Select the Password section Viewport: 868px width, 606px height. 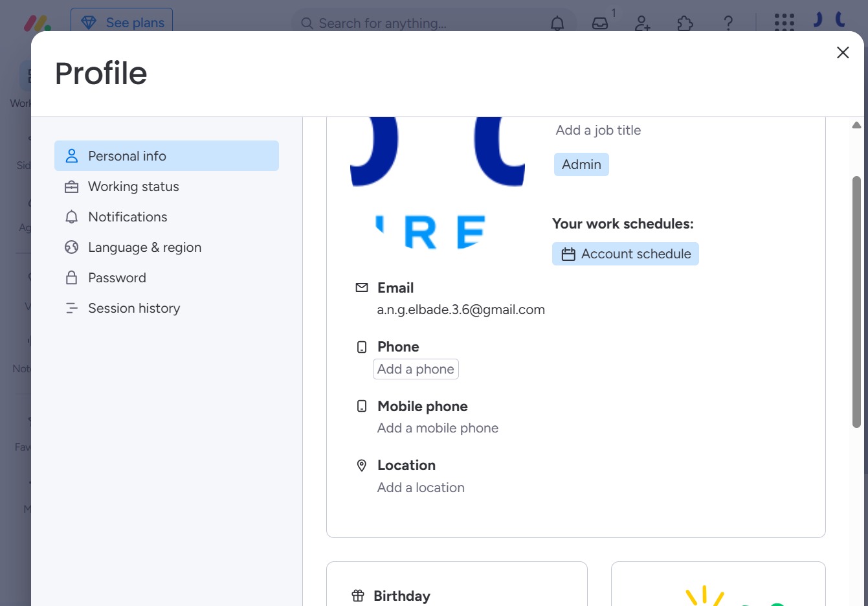click(x=166, y=278)
